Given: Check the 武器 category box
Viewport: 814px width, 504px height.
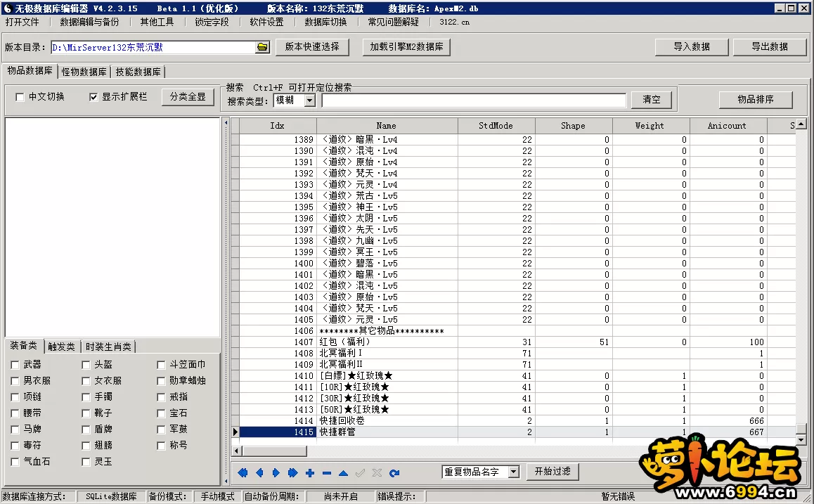Looking at the screenshot, I should (15, 365).
